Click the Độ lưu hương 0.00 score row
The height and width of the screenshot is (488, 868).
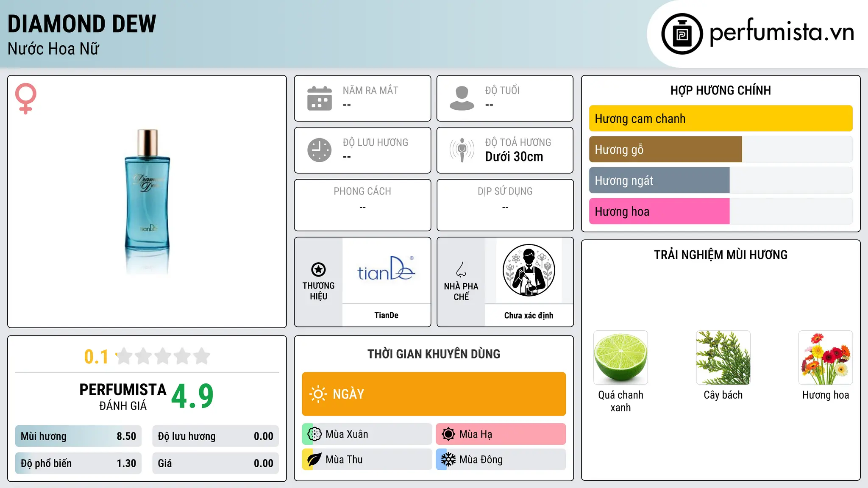[x=215, y=436]
